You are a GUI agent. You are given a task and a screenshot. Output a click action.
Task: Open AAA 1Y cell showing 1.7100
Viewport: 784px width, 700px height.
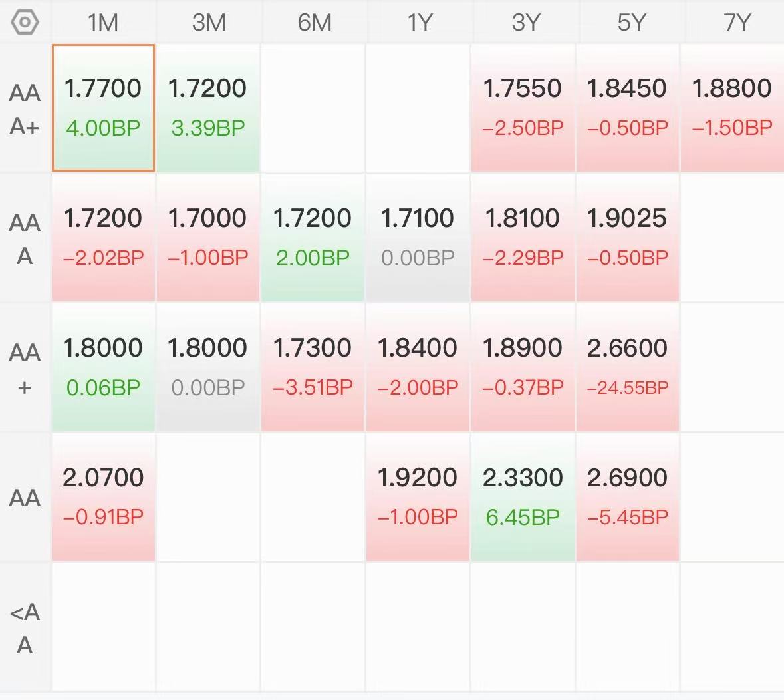click(418, 238)
